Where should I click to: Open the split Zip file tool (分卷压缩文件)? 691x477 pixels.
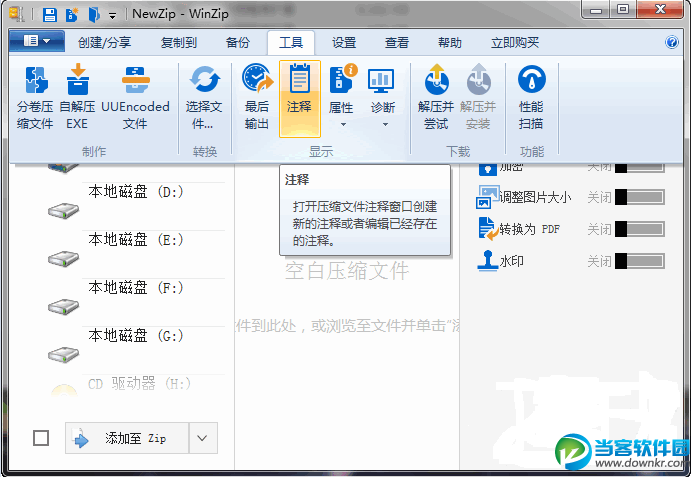click(x=35, y=97)
